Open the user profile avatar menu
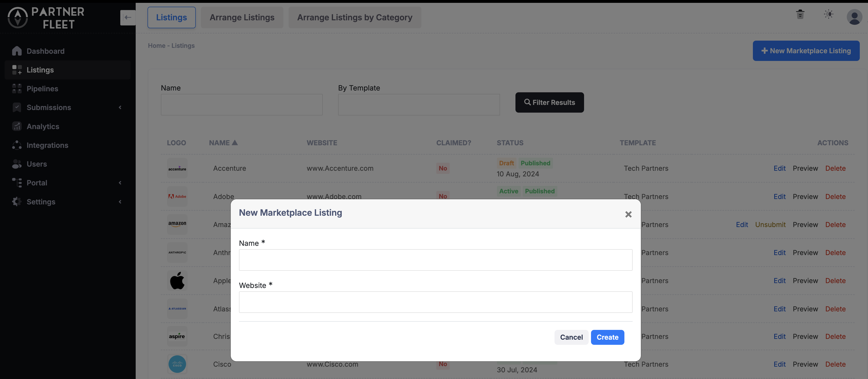This screenshot has height=379, width=868. point(854,17)
